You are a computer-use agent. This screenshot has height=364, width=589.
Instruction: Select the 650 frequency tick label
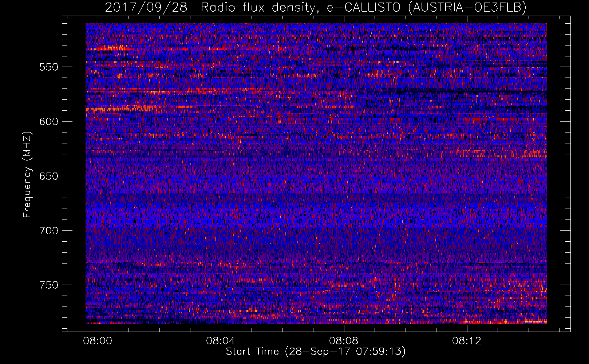tap(49, 176)
